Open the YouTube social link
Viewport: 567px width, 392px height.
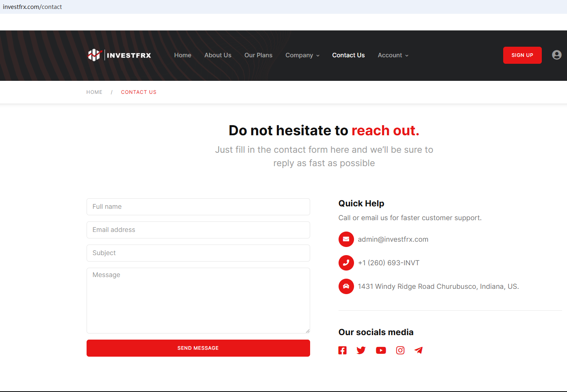pos(381,350)
